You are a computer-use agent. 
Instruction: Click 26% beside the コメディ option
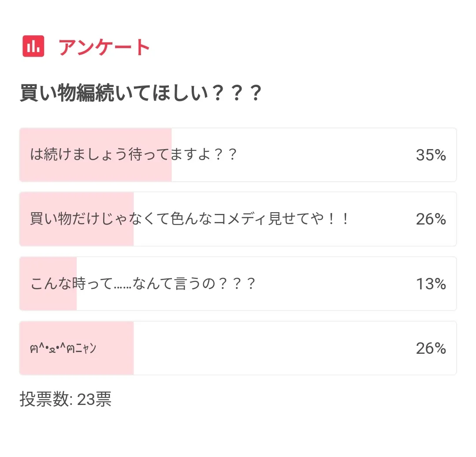click(x=431, y=219)
